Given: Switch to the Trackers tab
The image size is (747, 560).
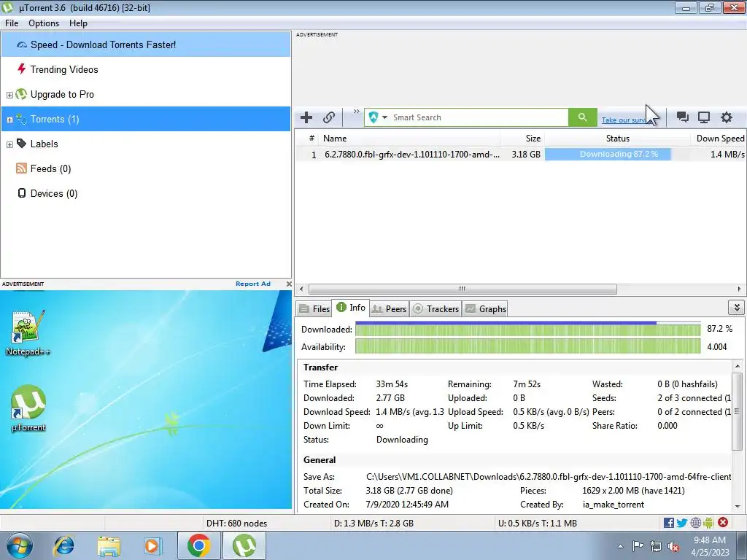Looking at the screenshot, I should [x=436, y=308].
